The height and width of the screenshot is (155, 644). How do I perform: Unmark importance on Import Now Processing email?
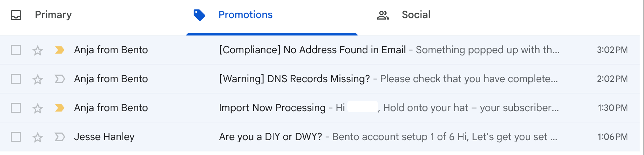point(60,108)
